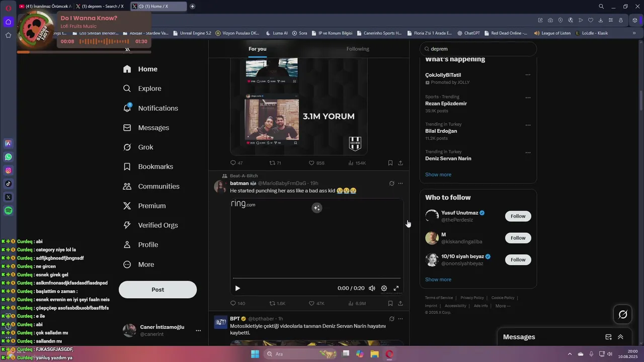The width and height of the screenshot is (644, 362).
Task: Like the post with 858 likes
Action: 316,163
